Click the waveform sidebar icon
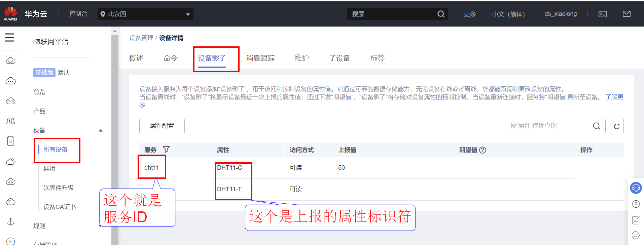This screenshot has height=245, width=644. [x=11, y=121]
